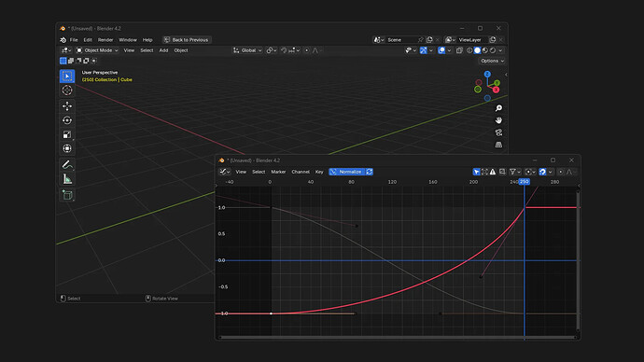
Task: Select the Annotate tool
Action: [67, 164]
